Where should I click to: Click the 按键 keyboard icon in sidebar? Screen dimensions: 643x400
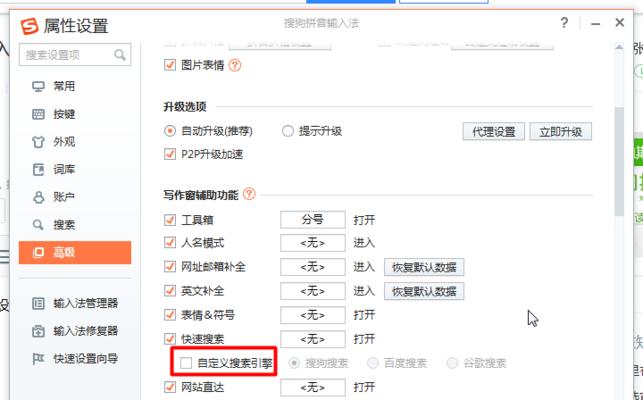point(38,114)
